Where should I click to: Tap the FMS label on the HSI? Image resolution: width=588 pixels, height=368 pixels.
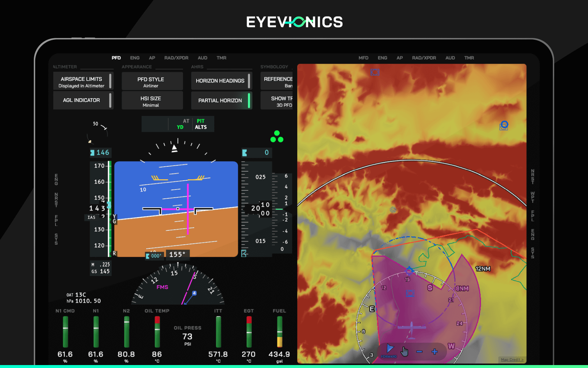(x=162, y=287)
